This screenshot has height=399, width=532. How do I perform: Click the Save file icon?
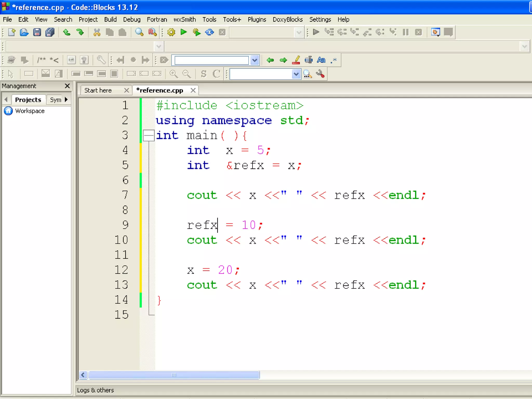37,32
